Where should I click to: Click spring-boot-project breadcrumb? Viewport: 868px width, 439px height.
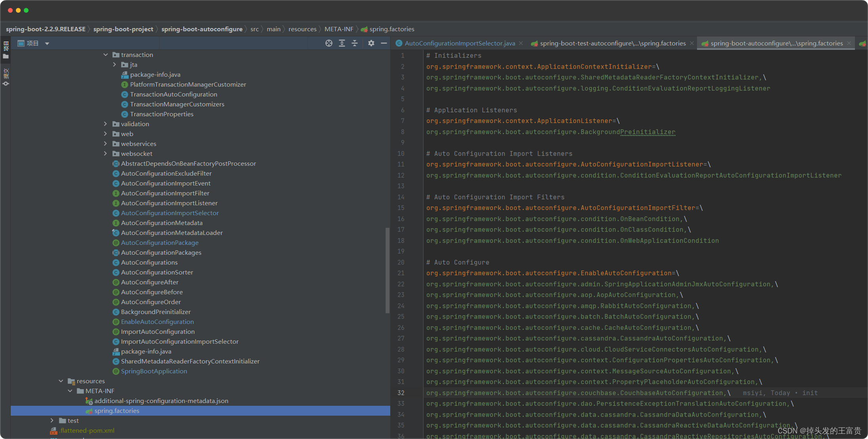click(123, 29)
